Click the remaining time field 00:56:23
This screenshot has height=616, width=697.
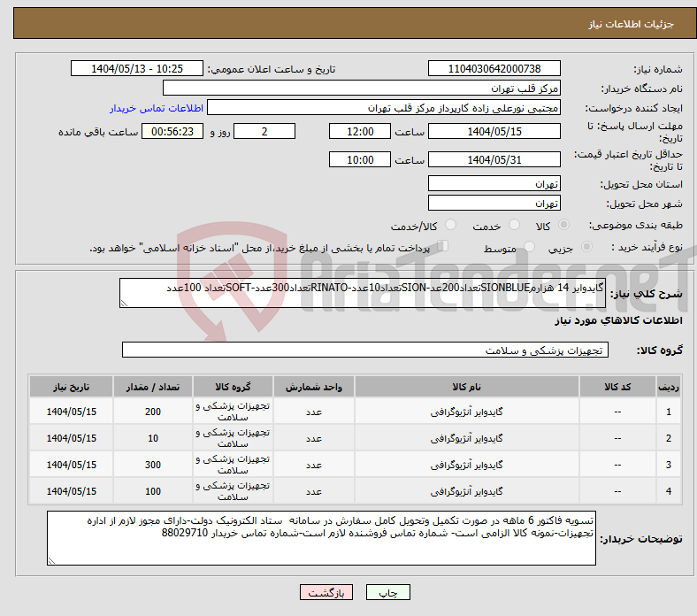click(x=172, y=131)
